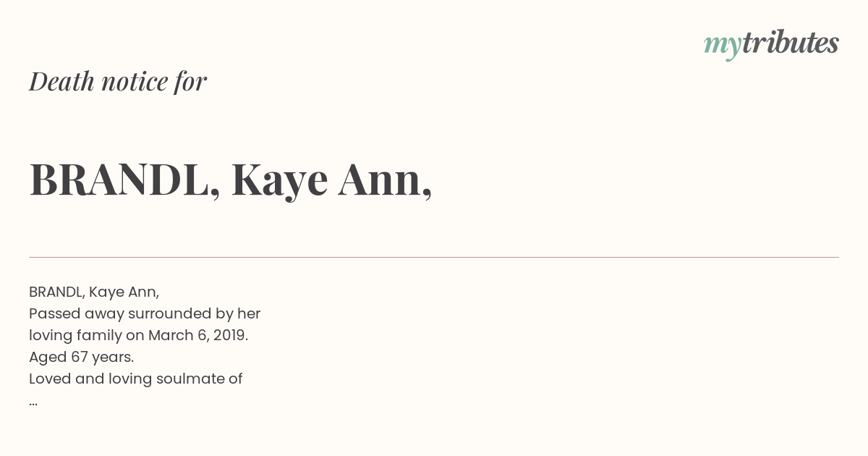Click the word "Death" in the subtitle
868x456 pixels.
pyautogui.click(x=62, y=81)
